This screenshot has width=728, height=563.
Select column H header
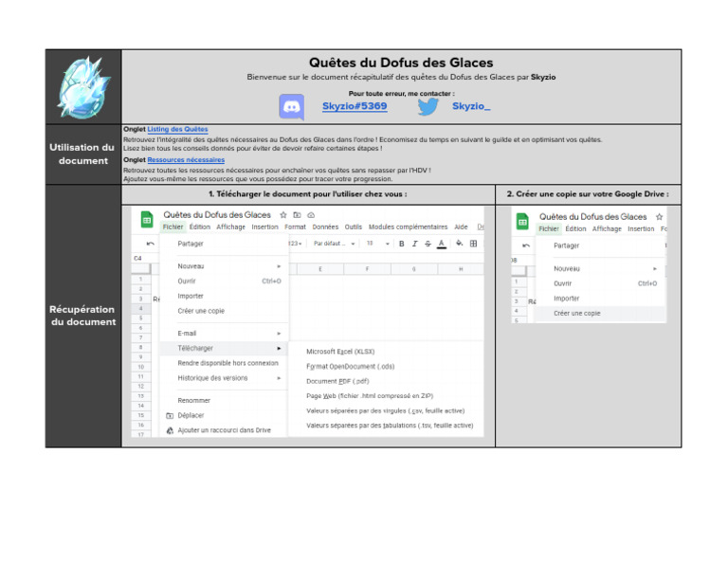pyautogui.click(x=461, y=269)
